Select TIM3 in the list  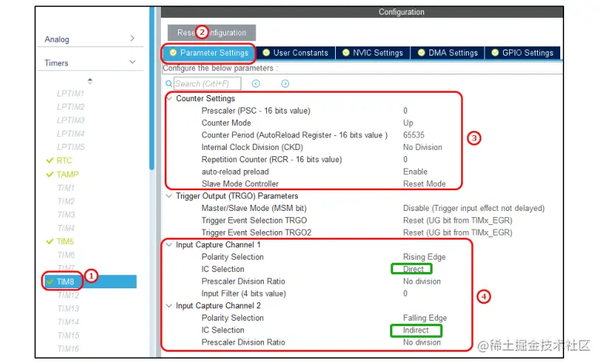point(66,215)
